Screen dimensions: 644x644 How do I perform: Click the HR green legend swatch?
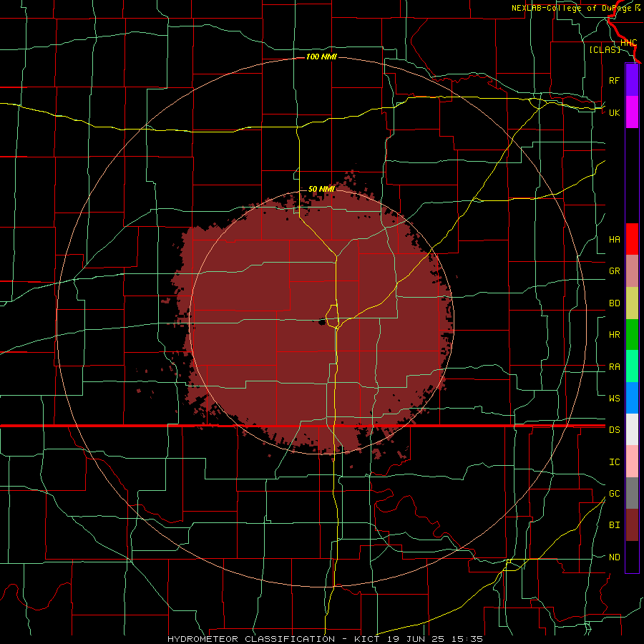[632, 335]
